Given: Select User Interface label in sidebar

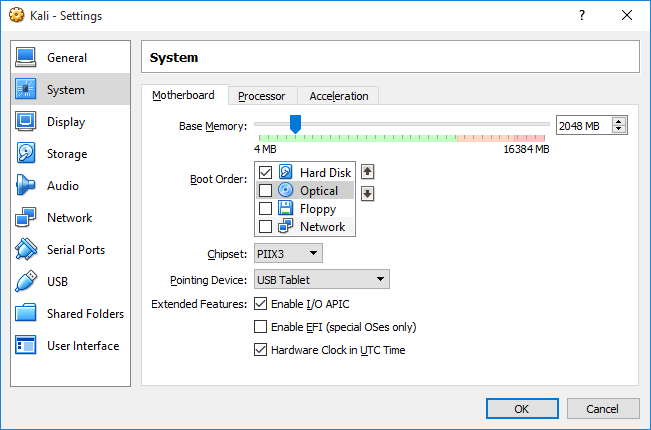Looking at the screenshot, I should click(x=83, y=345).
